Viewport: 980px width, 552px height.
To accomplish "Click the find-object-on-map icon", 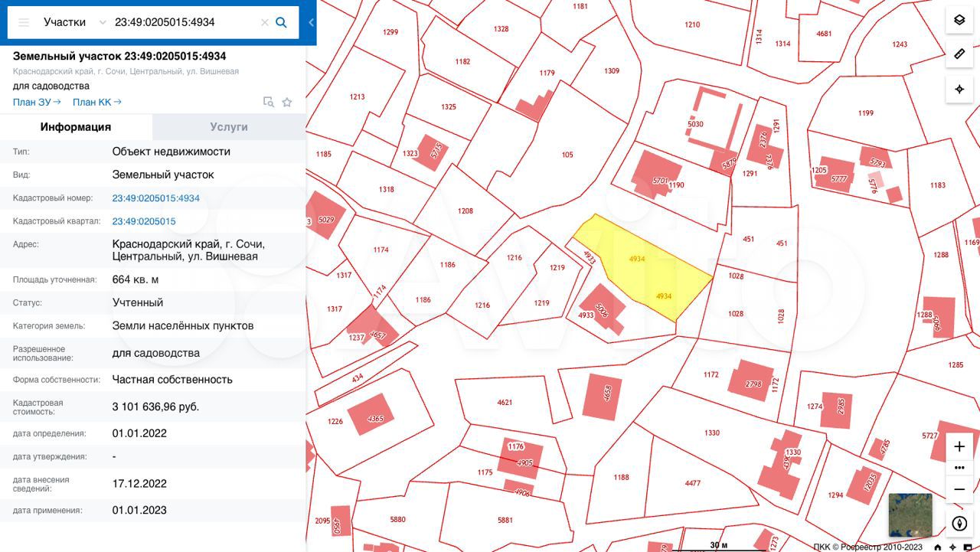I will [268, 102].
